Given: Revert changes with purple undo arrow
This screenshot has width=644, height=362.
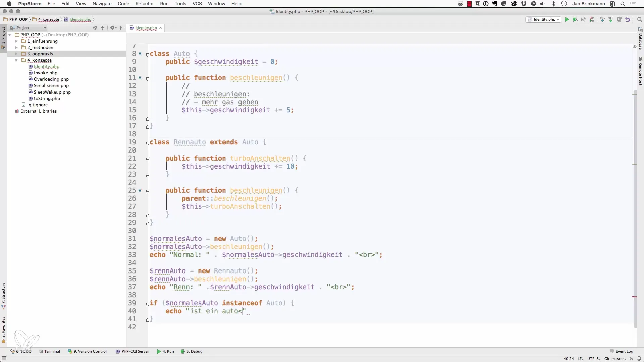Looking at the screenshot, I should [628, 19].
